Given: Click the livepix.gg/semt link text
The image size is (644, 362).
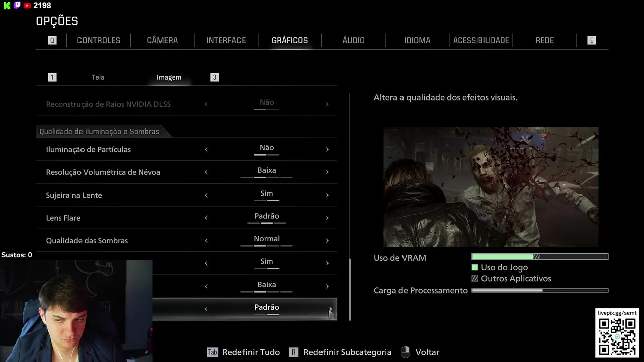Looking at the screenshot, I should [617, 313].
